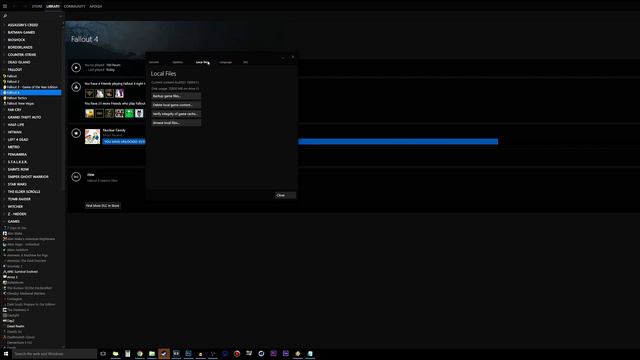Click the friends circle icon

coord(76,87)
